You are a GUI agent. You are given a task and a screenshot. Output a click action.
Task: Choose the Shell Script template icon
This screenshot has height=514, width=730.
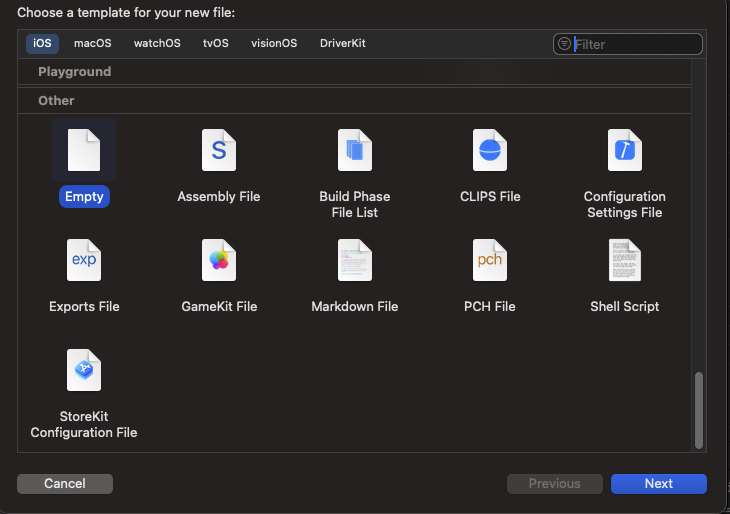coord(625,260)
